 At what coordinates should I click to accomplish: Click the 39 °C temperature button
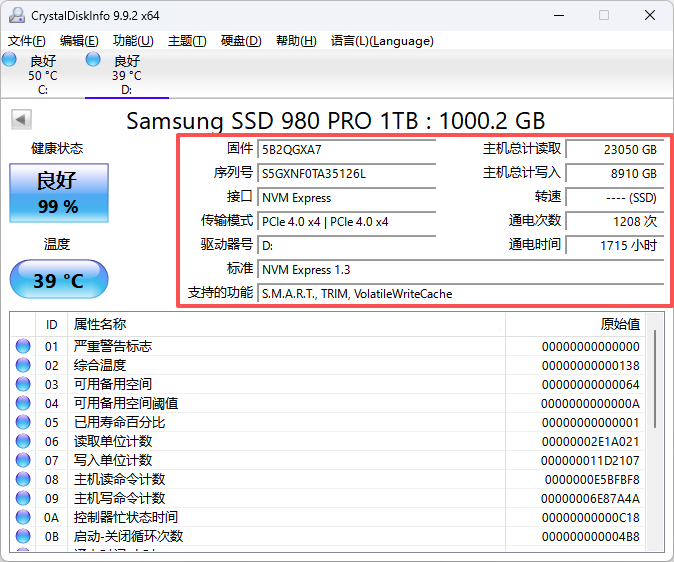[59, 279]
